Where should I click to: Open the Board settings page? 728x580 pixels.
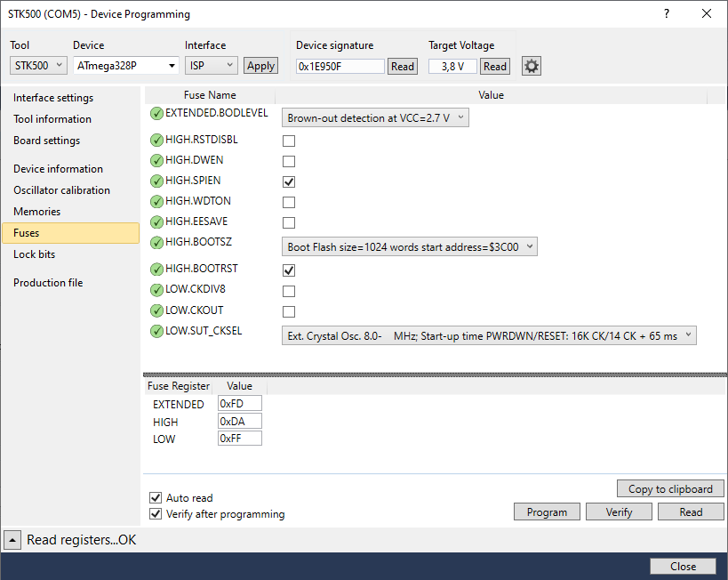click(46, 141)
